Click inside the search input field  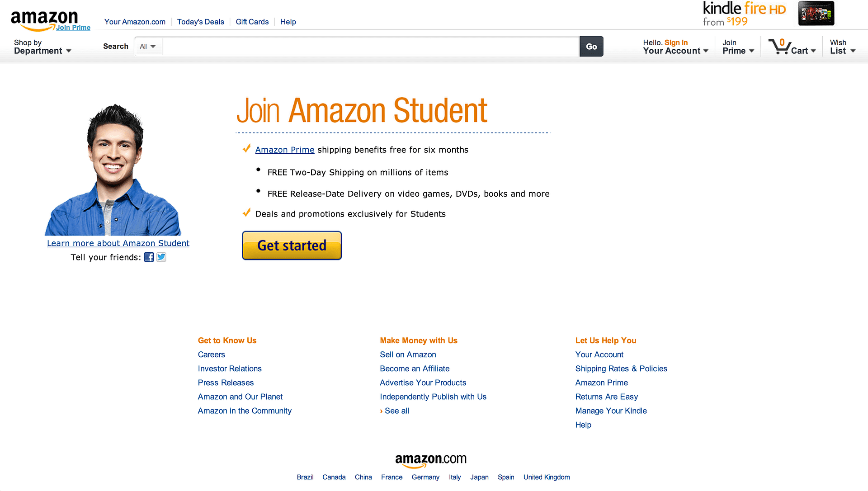[362, 46]
